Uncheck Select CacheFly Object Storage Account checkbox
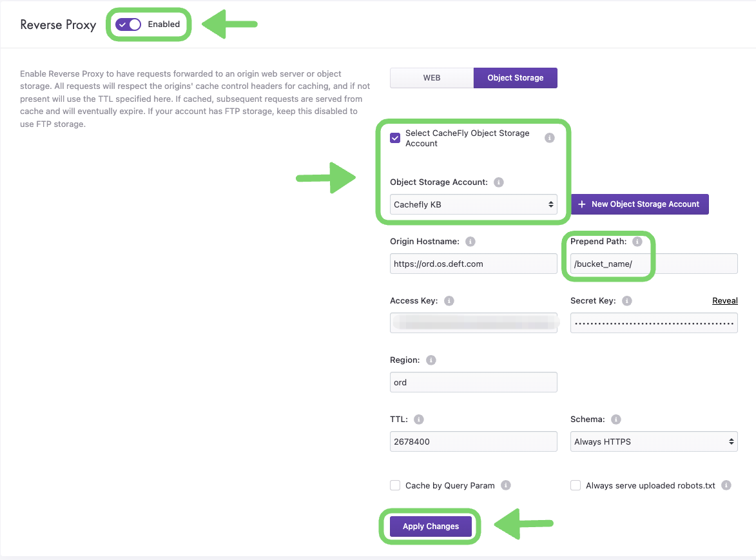This screenshot has height=560, width=756. pyautogui.click(x=395, y=138)
